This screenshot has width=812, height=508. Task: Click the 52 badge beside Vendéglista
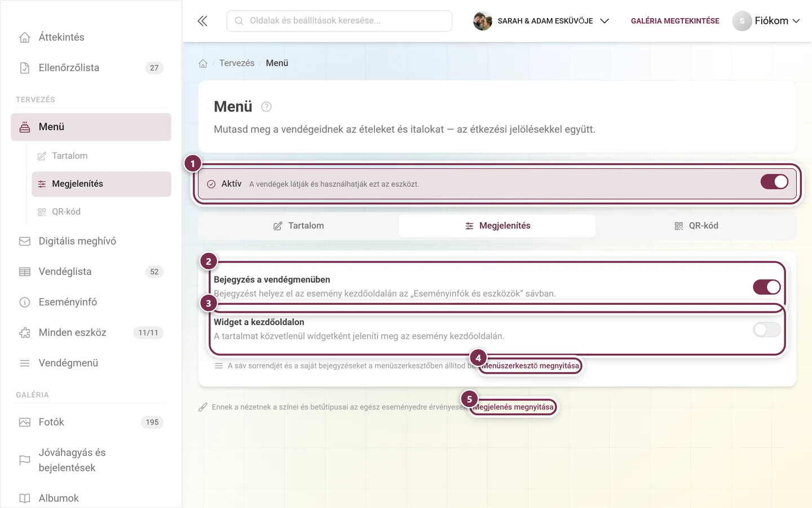[x=155, y=271]
